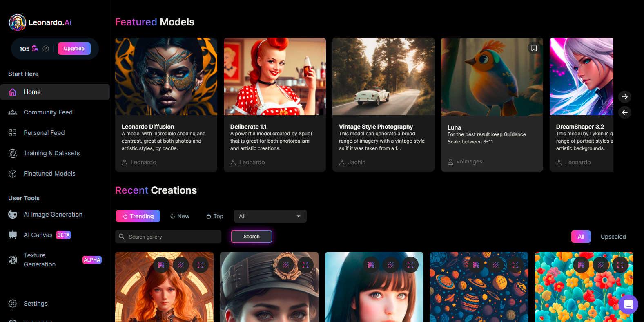Click the token help question mark icon
The image size is (644, 322).
coord(46,49)
